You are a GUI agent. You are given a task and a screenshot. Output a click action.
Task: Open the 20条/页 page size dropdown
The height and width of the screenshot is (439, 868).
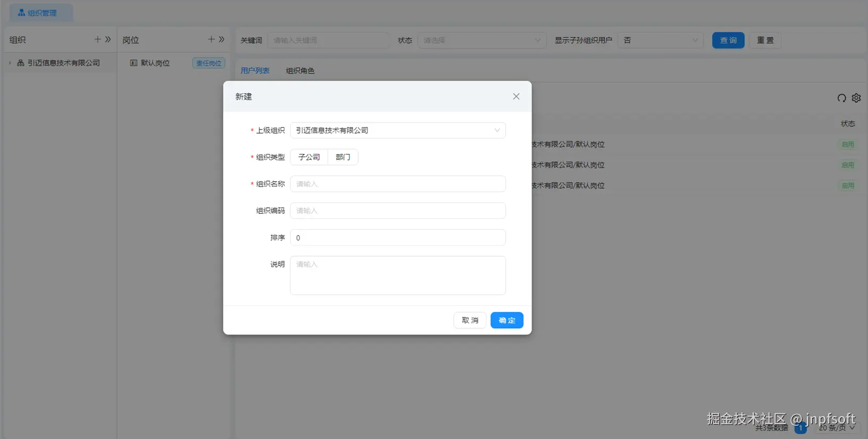click(837, 427)
